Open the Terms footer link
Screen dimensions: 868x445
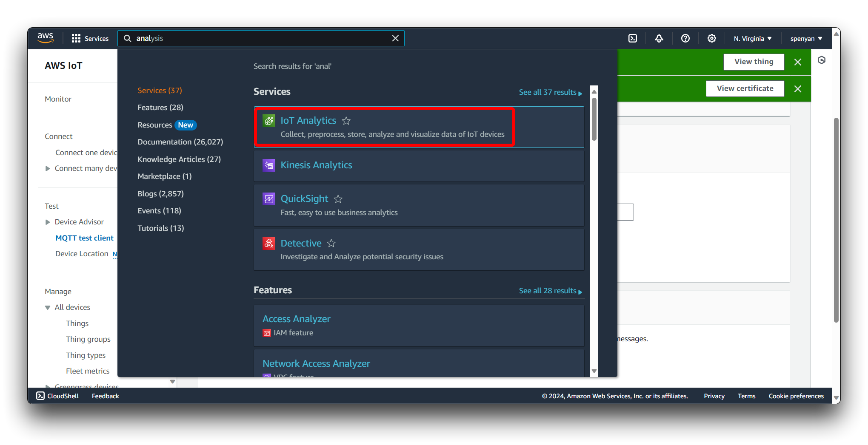[746, 396]
